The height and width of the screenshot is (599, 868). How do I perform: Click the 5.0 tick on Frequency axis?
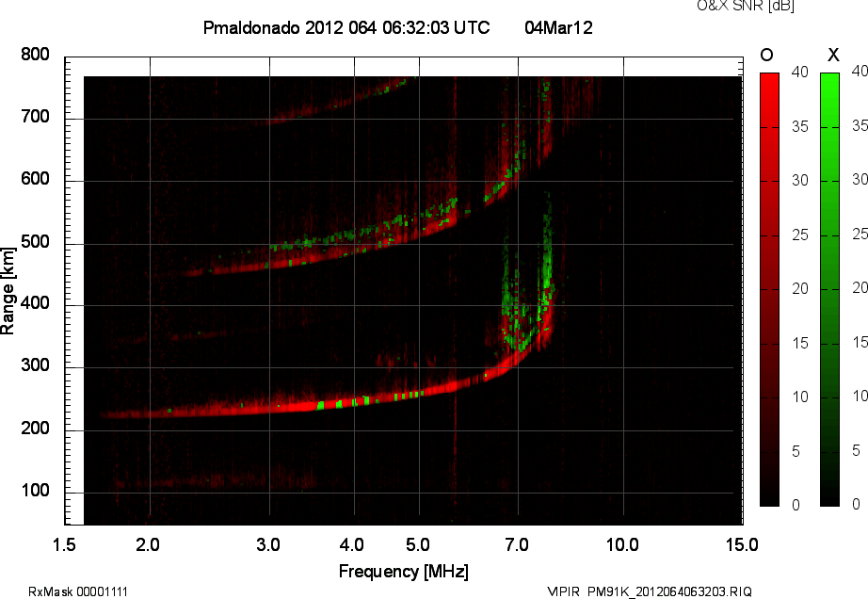tap(418, 545)
